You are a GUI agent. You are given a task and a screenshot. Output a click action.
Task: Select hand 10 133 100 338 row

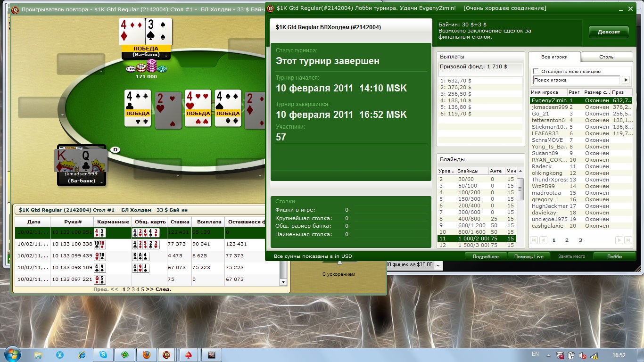[x=147, y=244]
